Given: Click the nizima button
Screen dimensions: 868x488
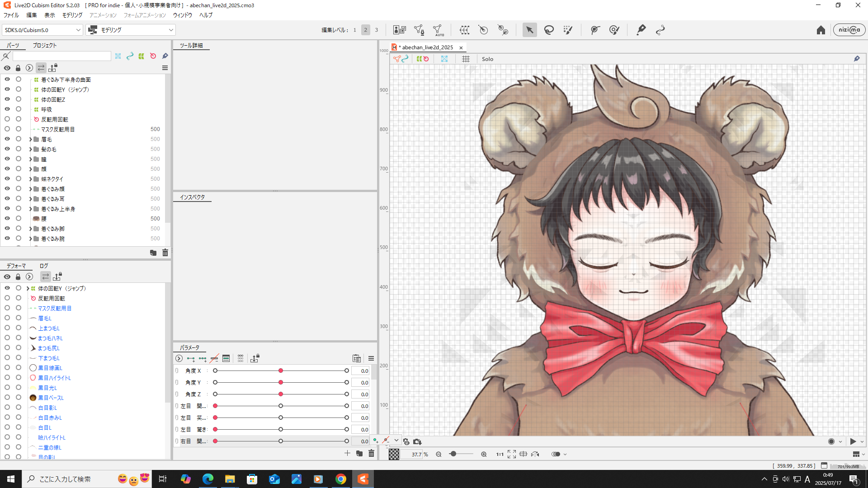Looking at the screenshot, I should pos(849,30).
